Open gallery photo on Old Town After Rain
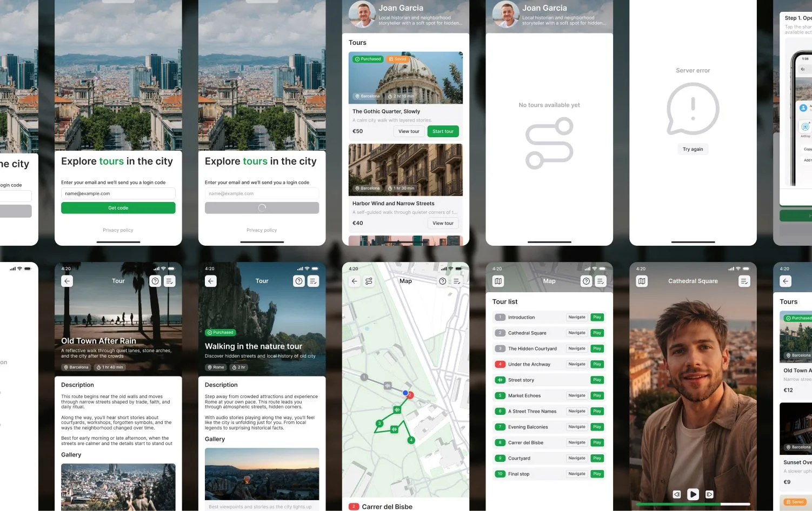Screen dimensions: 812x511 point(118,487)
